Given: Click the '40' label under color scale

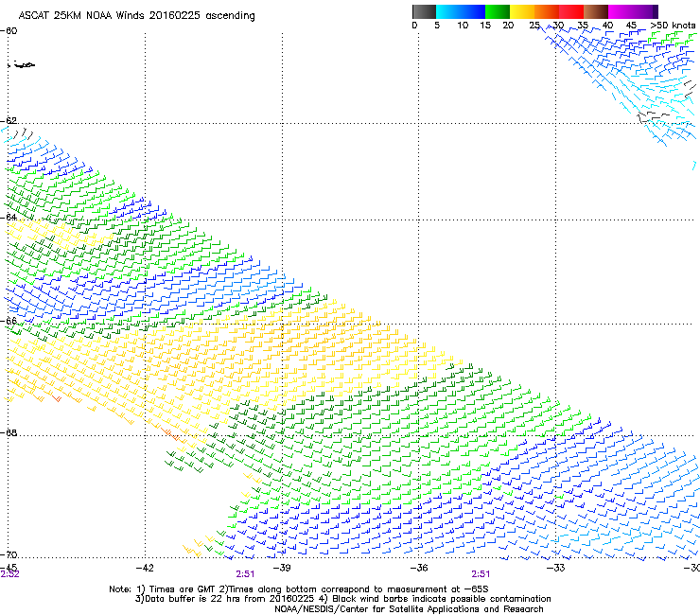Looking at the screenshot, I should coord(607,26).
